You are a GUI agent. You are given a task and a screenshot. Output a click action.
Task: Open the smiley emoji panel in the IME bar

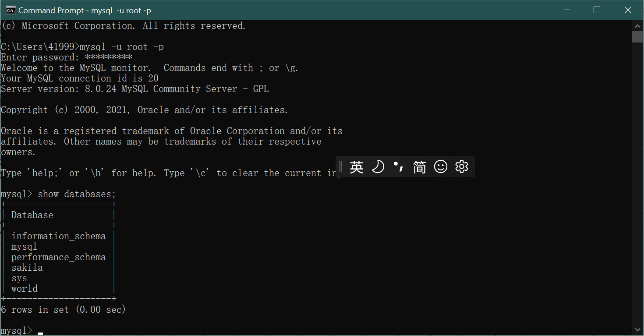coord(441,167)
